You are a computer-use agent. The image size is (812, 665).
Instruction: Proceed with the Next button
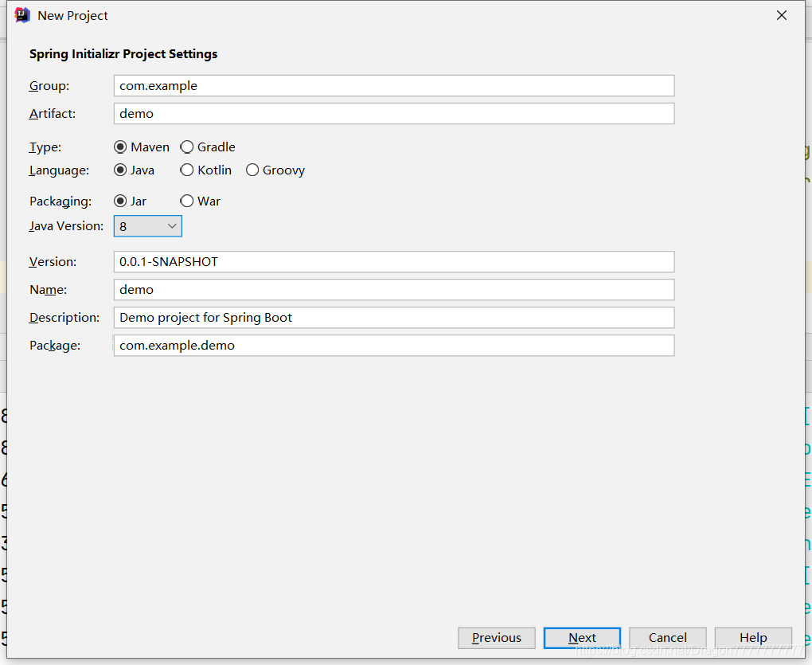tap(582, 638)
